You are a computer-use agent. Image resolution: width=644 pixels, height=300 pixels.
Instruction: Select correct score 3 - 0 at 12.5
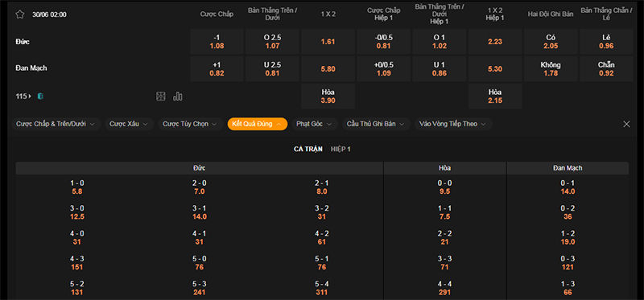[76, 212]
